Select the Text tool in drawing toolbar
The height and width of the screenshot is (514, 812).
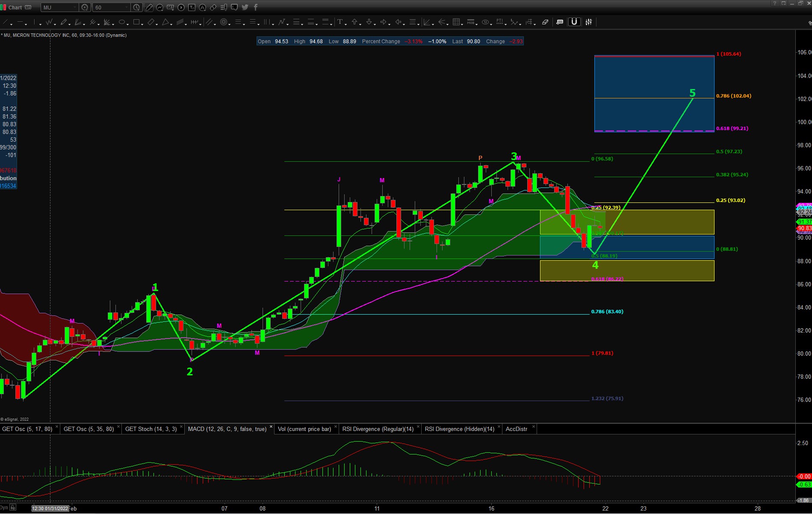340,22
